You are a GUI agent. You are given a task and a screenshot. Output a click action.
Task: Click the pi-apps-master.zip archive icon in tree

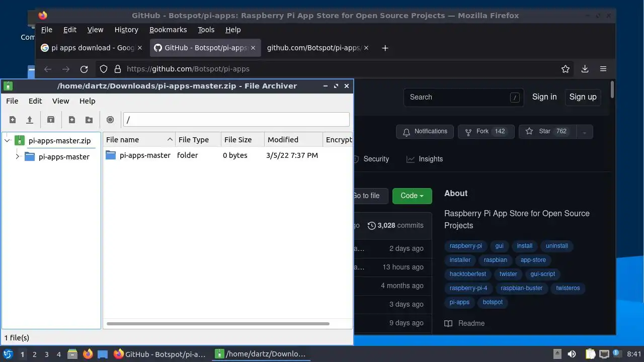[x=20, y=141]
